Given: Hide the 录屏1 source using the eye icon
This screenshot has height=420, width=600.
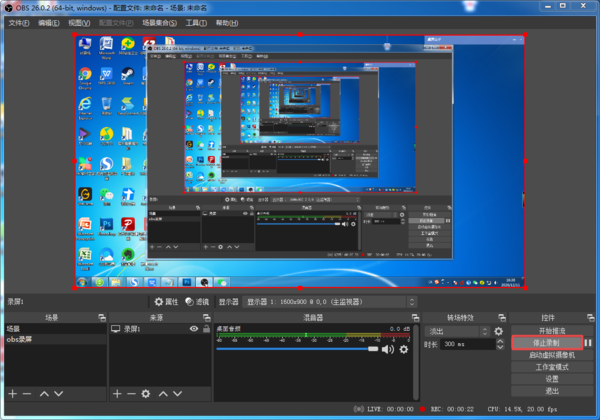Looking at the screenshot, I should pyautogui.click(x=193, y=328).
